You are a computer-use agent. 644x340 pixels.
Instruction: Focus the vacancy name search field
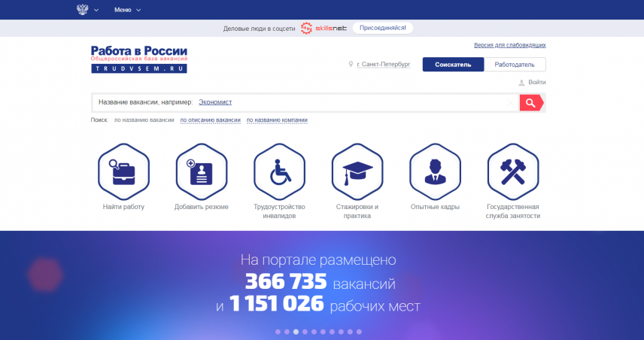[x=305, y=102]
